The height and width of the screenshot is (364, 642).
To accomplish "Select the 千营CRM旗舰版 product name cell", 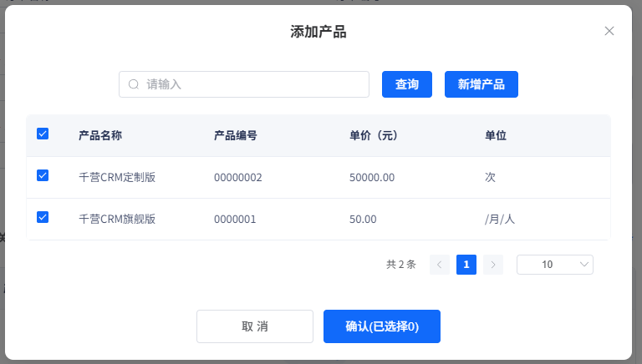I will [x=117, y=219].
